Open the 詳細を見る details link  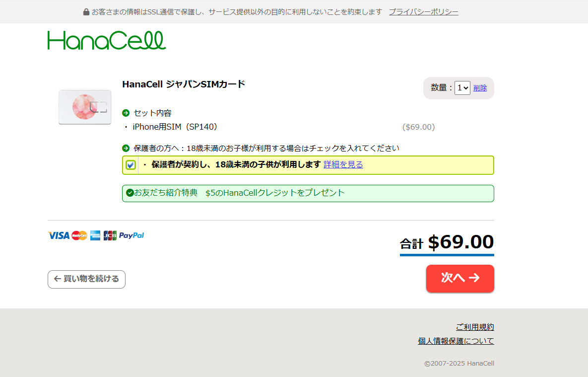[343, 164]
